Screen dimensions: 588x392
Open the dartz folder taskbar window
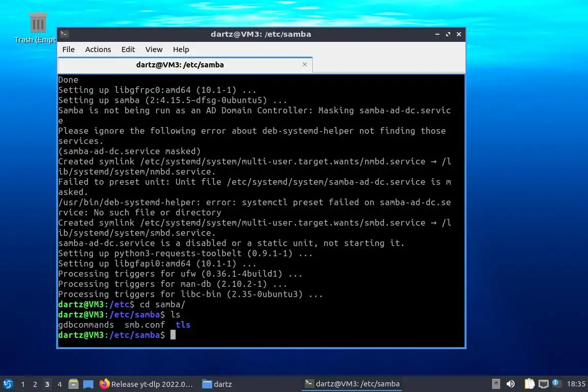coord(217,384)
